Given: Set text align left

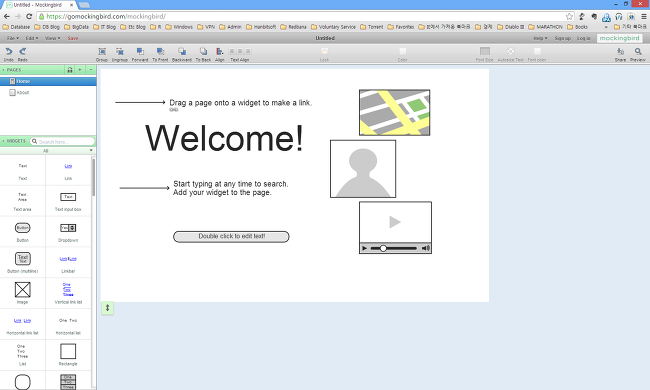Looking at the screenshot, I should click(232, 51).
